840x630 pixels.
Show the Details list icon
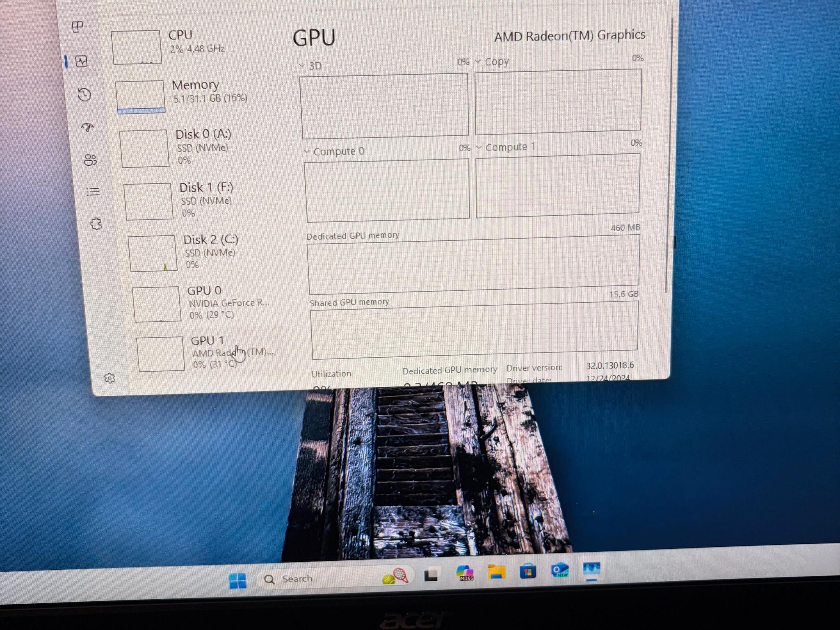coord(93,192)
